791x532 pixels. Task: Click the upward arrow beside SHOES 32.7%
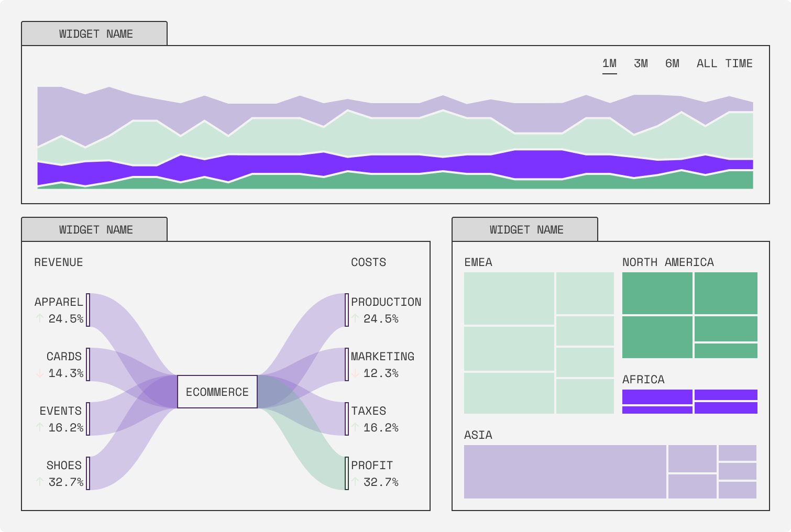click(39, 481)
